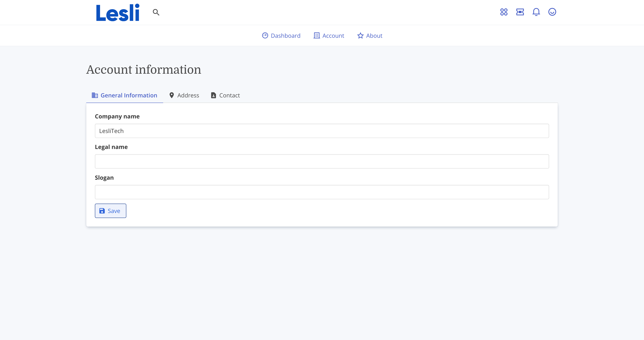This screenshot has width=644, height=340.
Task: Switch to the Contact tab
Action: coord(229,95)
